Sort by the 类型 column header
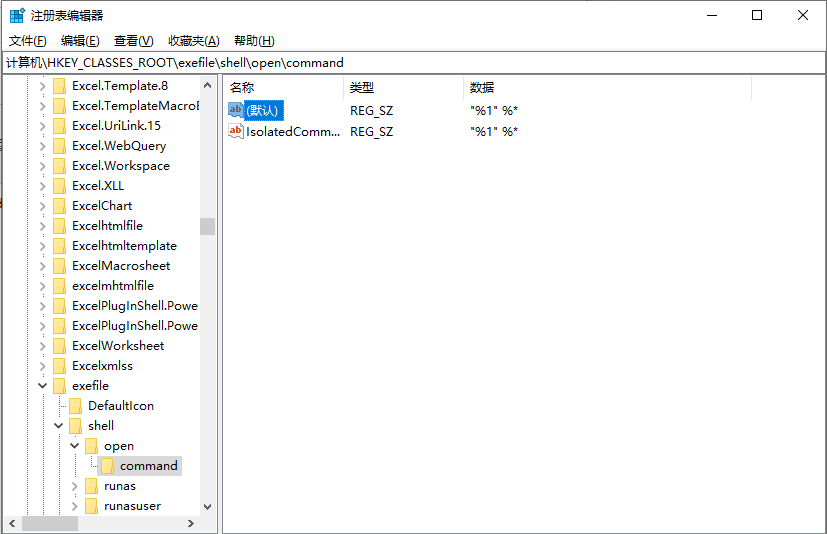 403,88
